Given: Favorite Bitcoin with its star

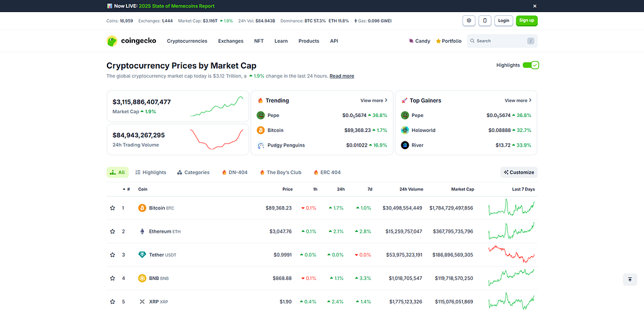Looking at the screenshot, I should 113,208.
